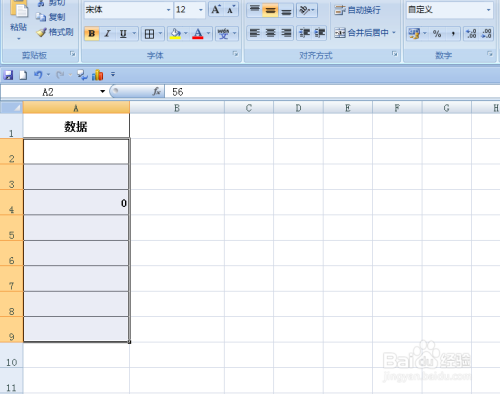The width and height of the screenshot is (500, 394).
Task: Click the phonetic guide (文) icon
Action: 223,34
